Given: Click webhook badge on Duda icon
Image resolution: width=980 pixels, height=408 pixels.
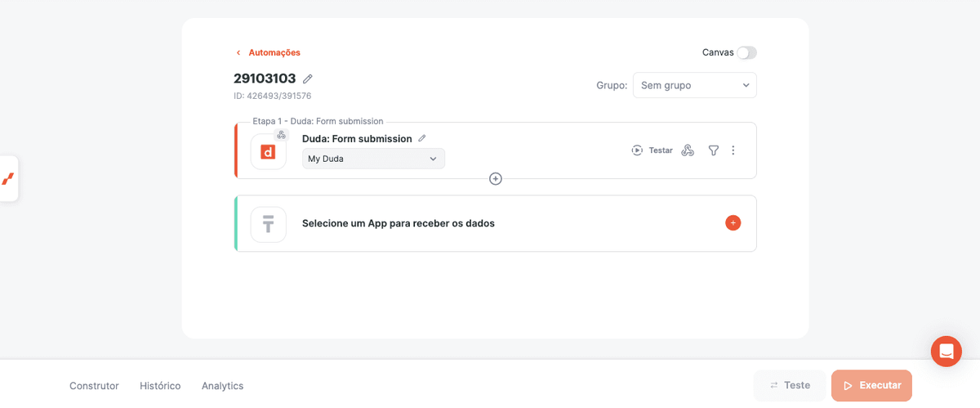Looking at the screenshot, I should pos(281,135).
